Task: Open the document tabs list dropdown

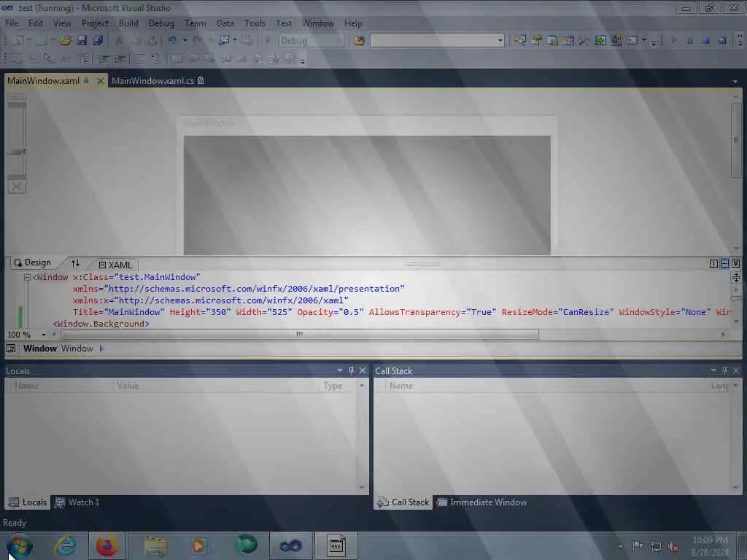Action: coord(735,82)
